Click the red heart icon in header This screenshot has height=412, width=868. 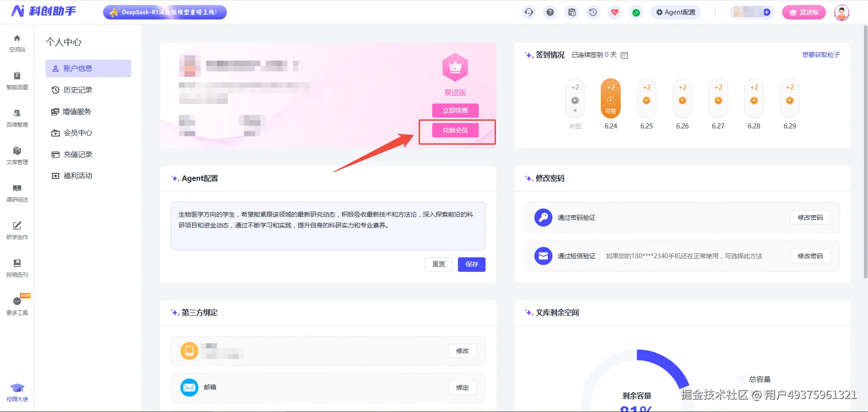coord(615,12)
